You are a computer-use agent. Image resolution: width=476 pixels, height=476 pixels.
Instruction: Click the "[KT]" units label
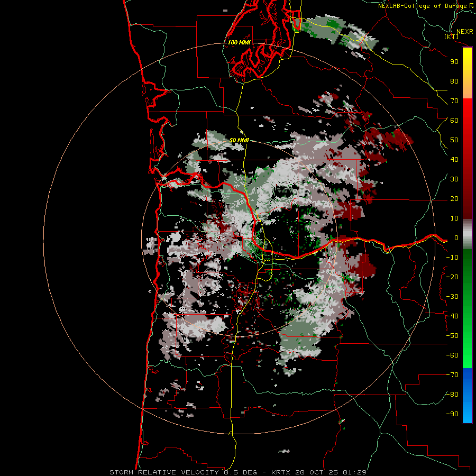tap(452, 36)
